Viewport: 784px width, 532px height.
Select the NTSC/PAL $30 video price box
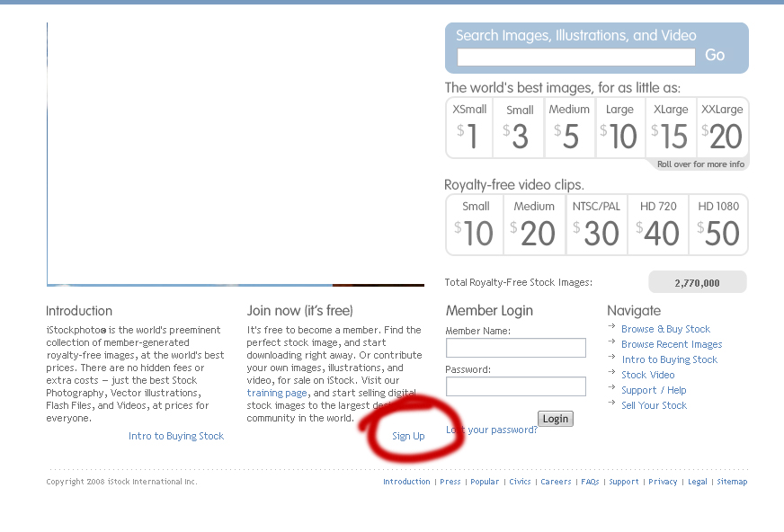(x=596, y=225)
